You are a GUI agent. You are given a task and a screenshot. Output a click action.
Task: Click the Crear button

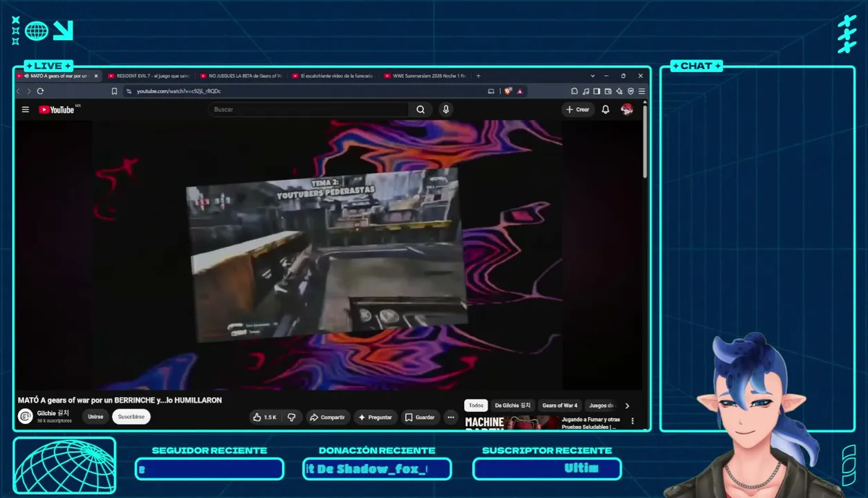(x=578, y=109)
